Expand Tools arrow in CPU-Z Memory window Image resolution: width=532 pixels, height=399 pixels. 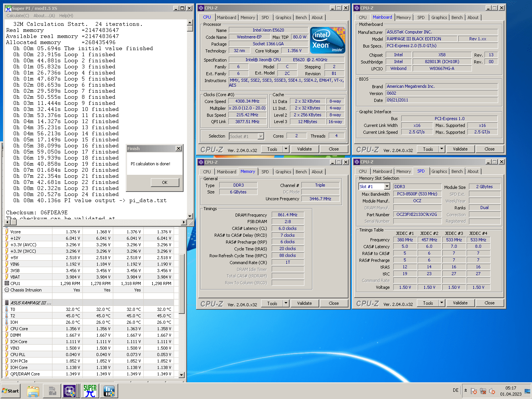point(286,303)
